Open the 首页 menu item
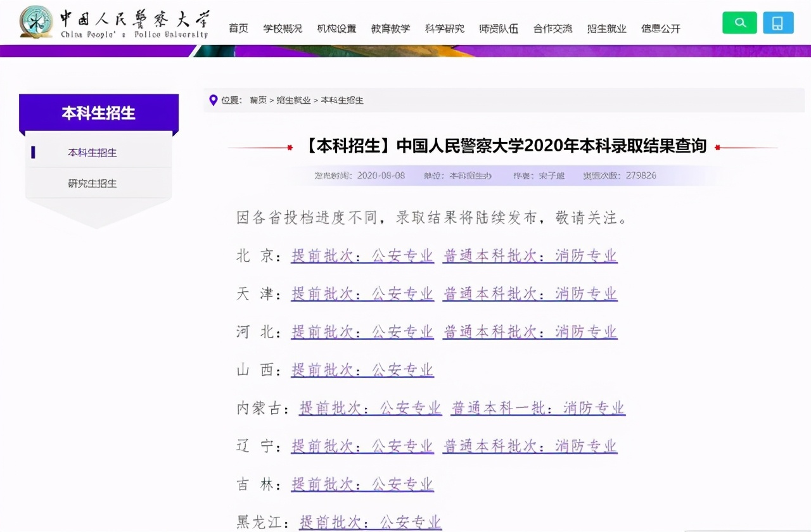This screenshot has height=532, width=811. point(238,28)
